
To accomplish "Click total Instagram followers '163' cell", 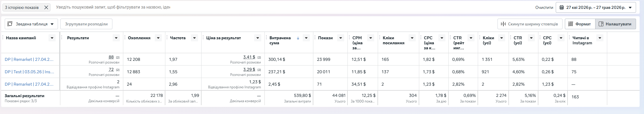I will pos(575,97).
